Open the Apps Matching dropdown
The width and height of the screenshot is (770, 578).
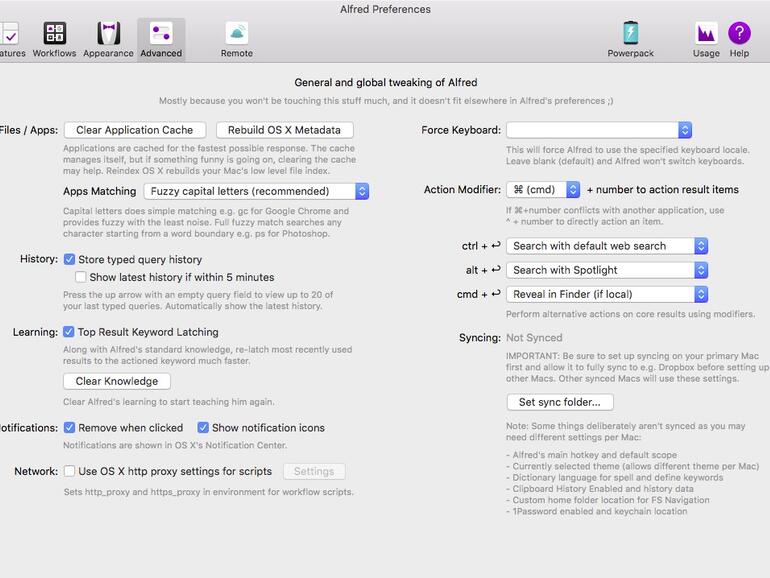(x=256, y=191)
